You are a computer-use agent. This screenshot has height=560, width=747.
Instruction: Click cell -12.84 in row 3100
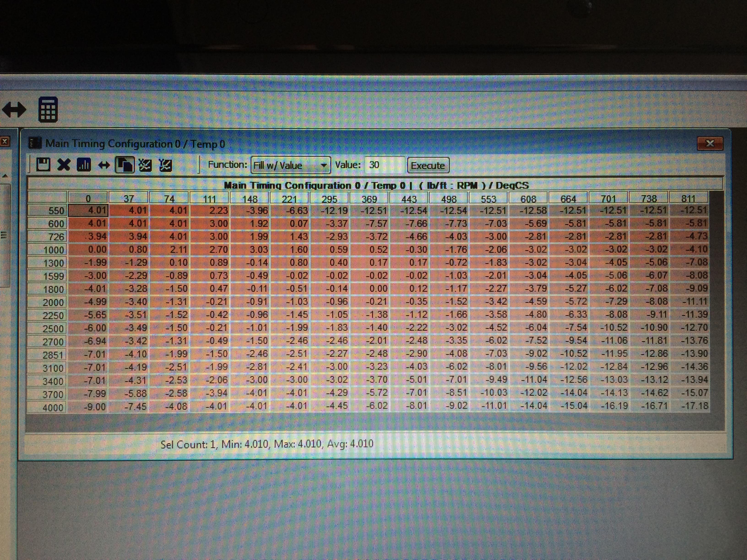click(x=609, y=367)
